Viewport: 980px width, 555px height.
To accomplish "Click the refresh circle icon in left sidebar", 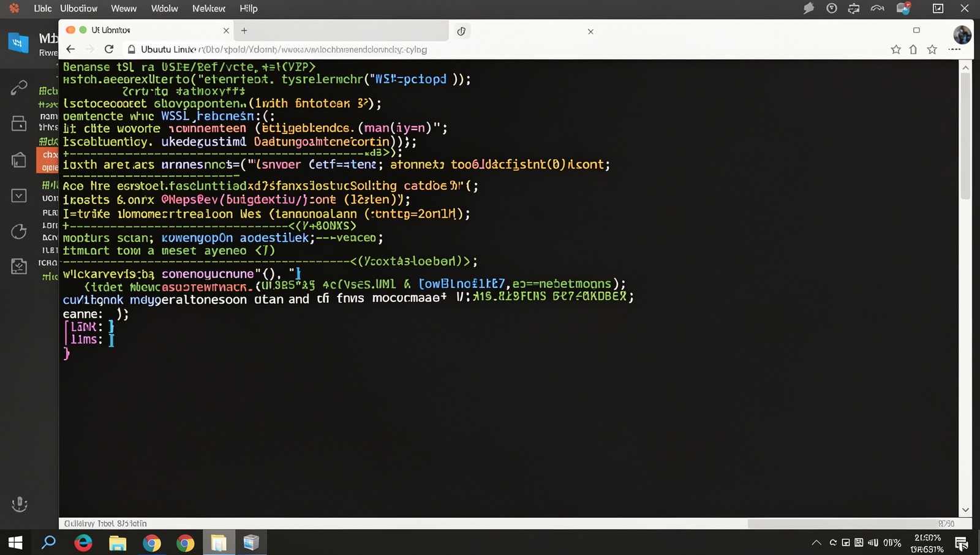I will (x=19, y=231).
